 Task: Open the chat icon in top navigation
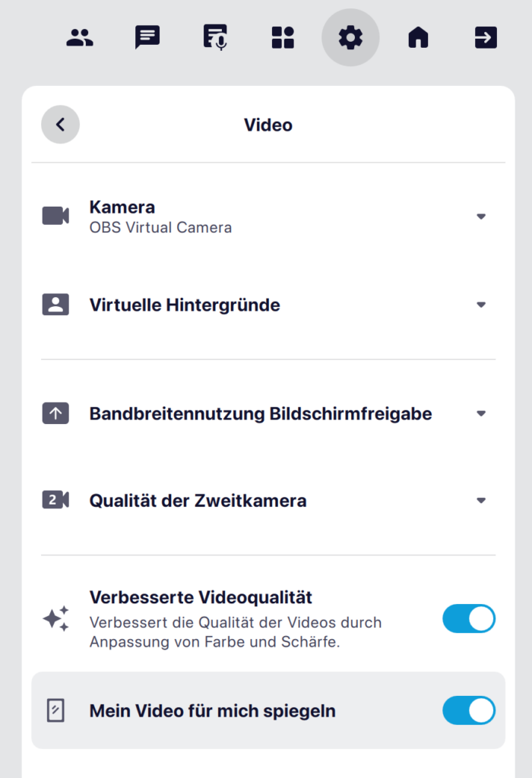tap(147, 36)
